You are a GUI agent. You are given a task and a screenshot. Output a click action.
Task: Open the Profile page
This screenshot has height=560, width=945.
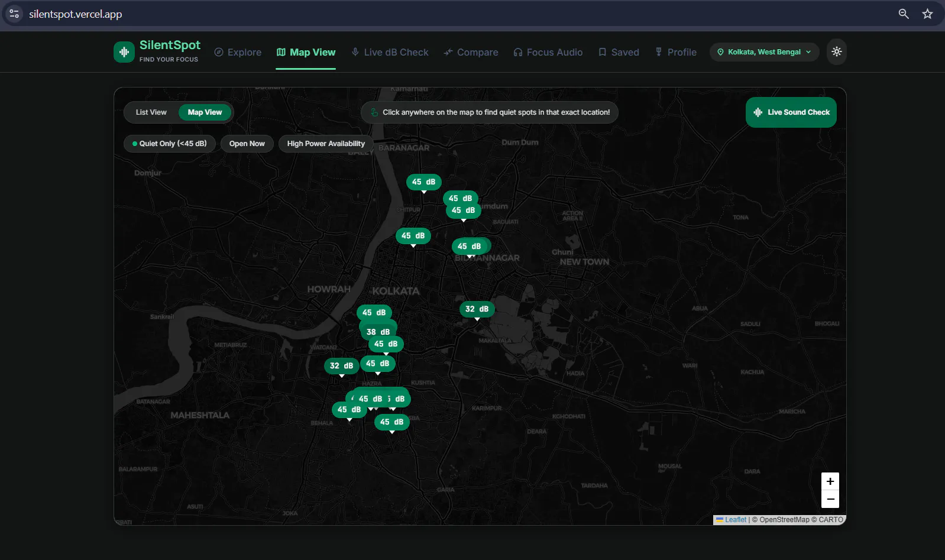tap(675, 52)
